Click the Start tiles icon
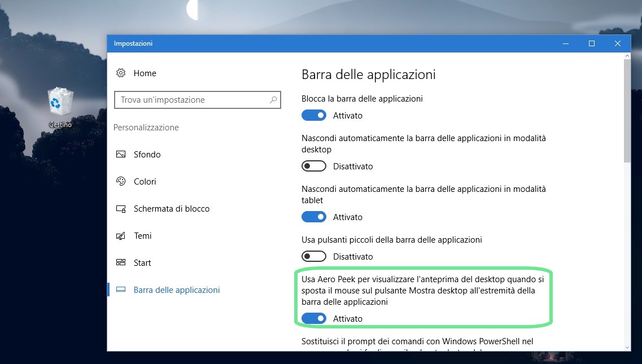642x364 pixels. (121, 263)
